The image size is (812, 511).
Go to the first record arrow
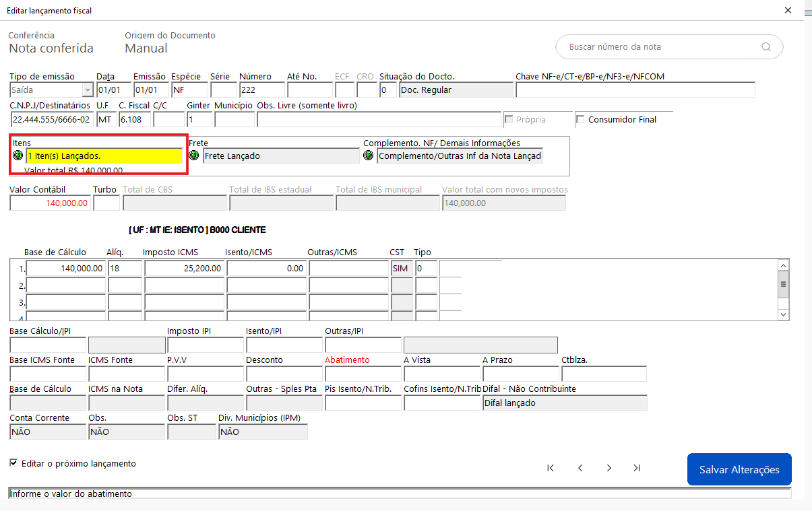click(551, 468)
